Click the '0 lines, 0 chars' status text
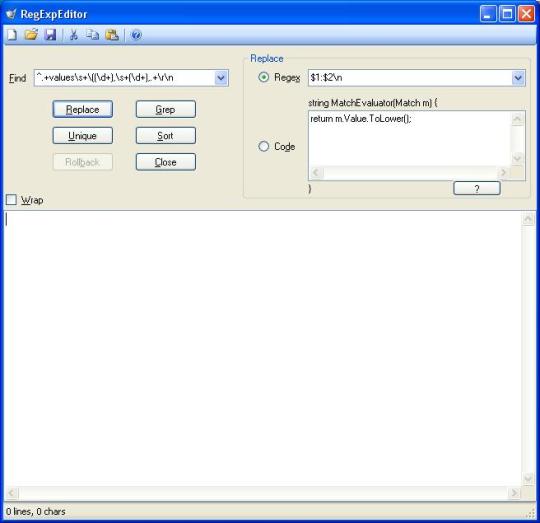Screen dimensions: 540x523 pyautogui.click(x=36, y=512)
